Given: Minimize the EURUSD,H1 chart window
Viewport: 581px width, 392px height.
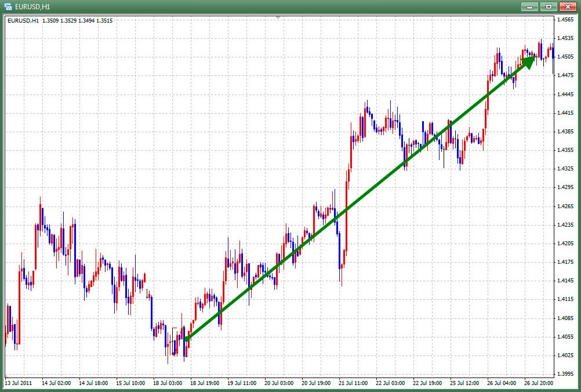Looking at the screenshot, I should click(529, 6).
